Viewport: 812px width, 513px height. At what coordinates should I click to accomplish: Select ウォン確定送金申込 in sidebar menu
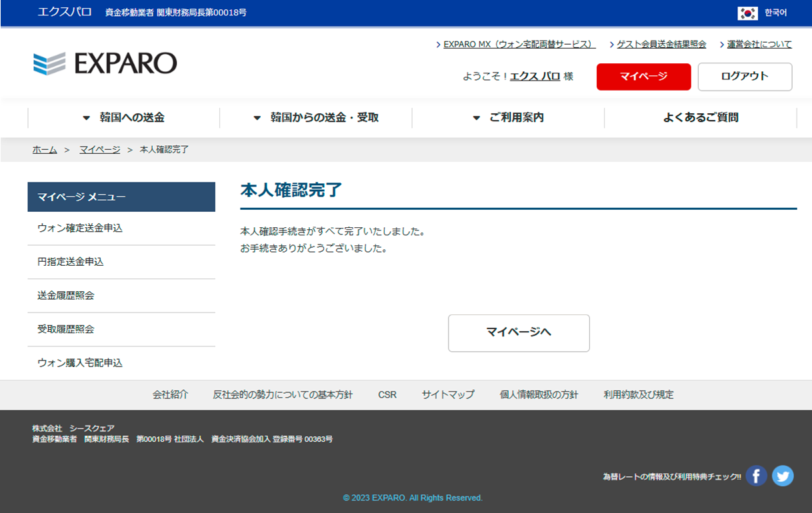pos(80,228)
